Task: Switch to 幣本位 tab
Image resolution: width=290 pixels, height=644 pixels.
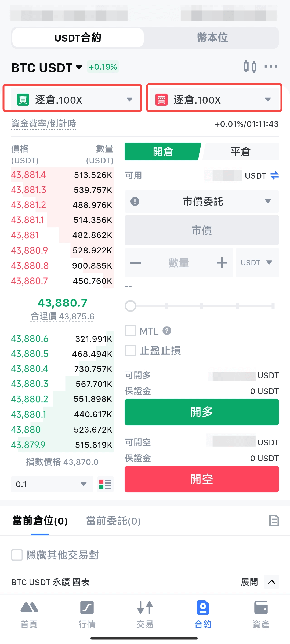Action: pyautogui.click(x=212, y=38)
